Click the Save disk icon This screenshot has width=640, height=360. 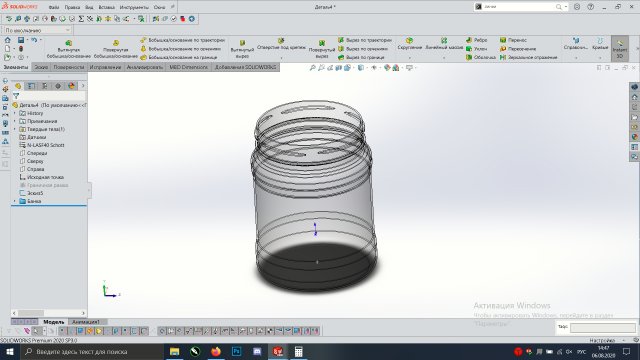[x=20, y=40]
